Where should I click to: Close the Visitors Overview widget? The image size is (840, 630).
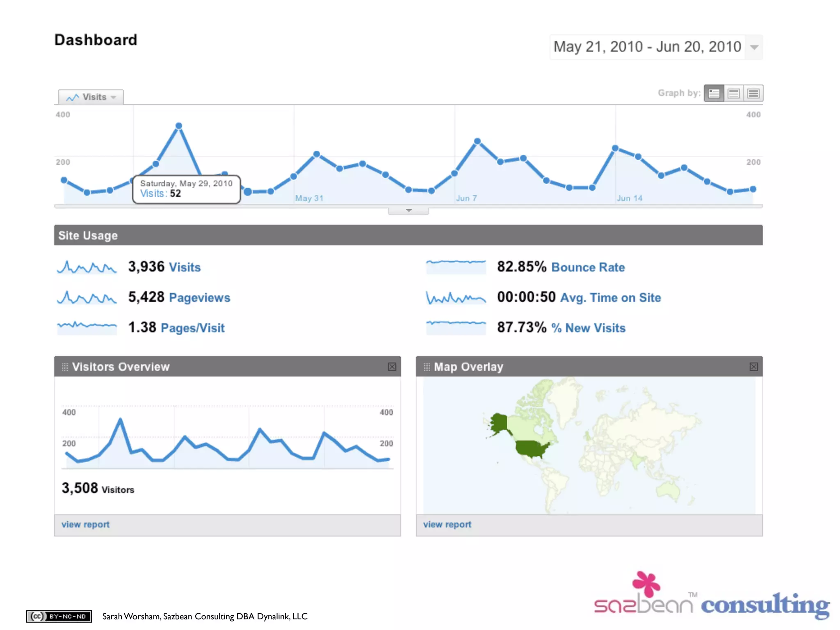392,367
